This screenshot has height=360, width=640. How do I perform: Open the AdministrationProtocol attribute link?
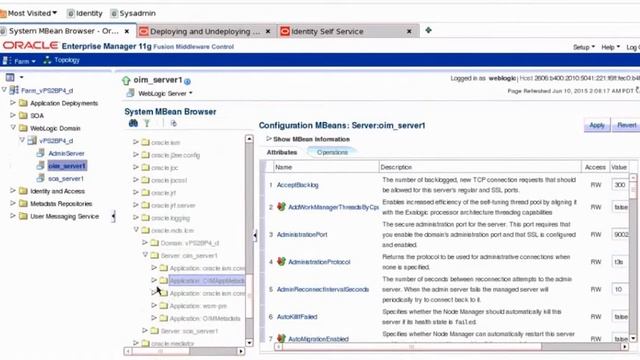pos(319,262)
